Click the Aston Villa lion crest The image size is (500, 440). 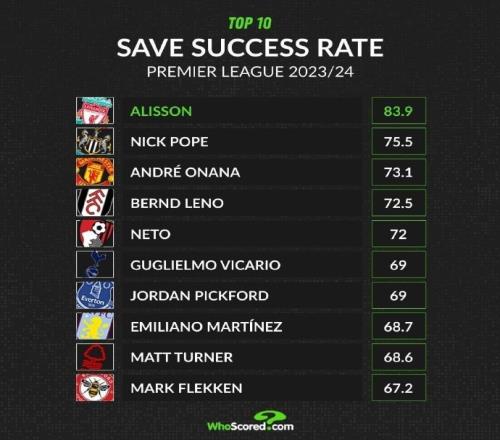pos(95,326)
